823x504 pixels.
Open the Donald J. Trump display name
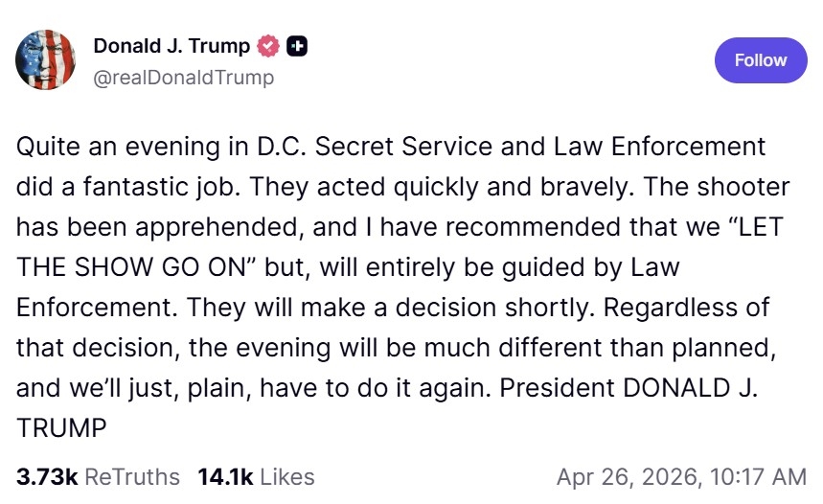tap(171, 46)
